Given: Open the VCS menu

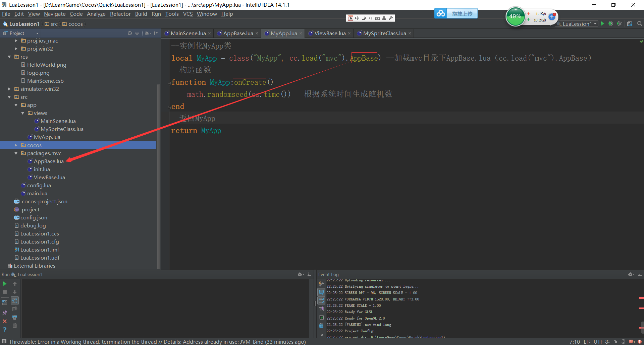Looking at the screenshot, I should tap(188, 14).
